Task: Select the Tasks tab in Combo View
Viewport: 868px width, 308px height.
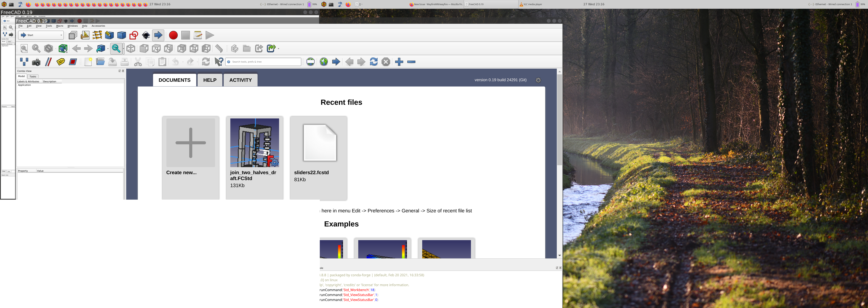Action: click(33, 76)
